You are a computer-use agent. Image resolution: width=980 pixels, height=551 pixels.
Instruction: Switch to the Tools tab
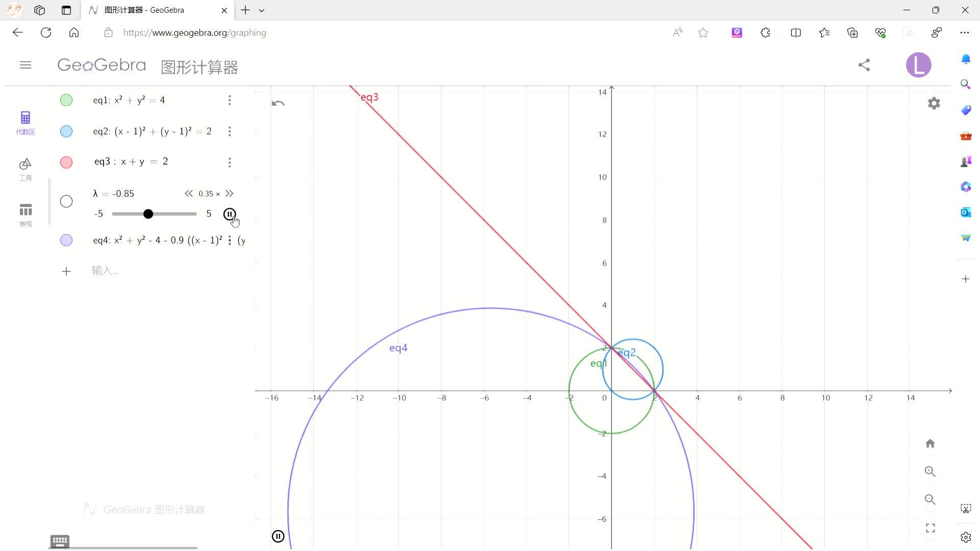pyautogui.click(x=26, y=169)
